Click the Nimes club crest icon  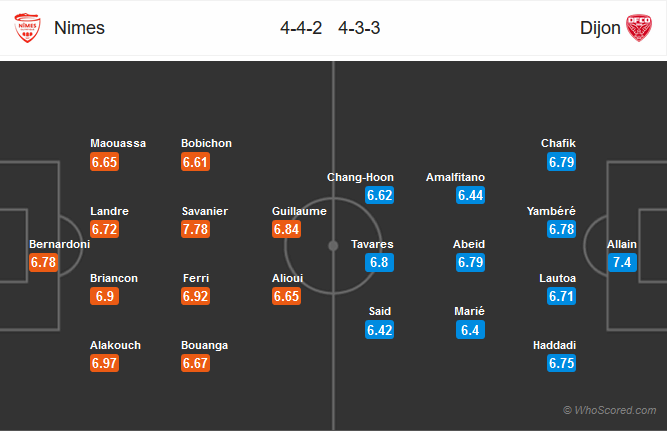[27, 28]
